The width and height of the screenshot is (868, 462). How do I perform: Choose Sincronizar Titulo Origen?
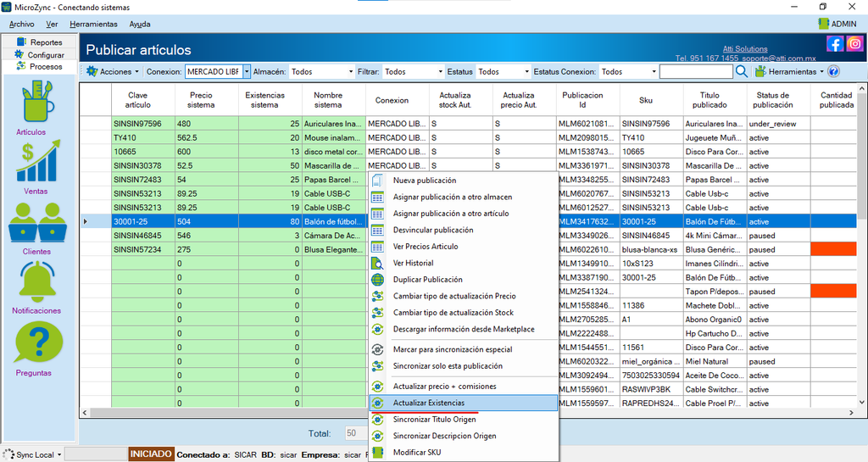tap(464, 420)
